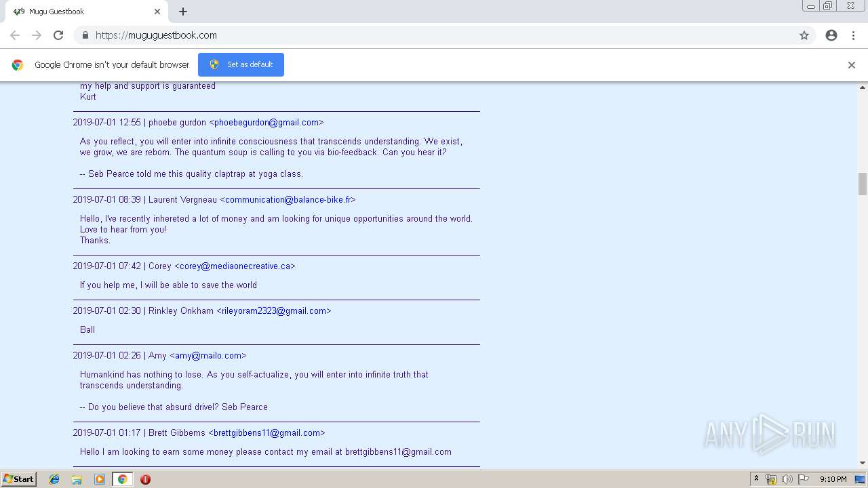Open a new tab with the plus button
Viewport: 868px width, 488px height.
(183, 12)
